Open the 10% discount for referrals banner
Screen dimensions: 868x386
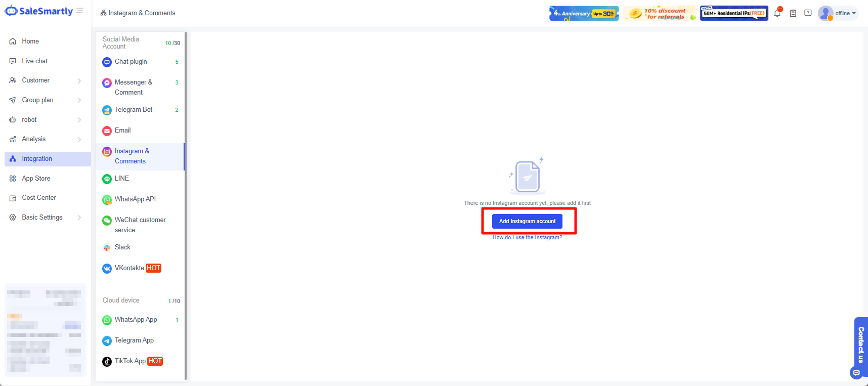660,13
